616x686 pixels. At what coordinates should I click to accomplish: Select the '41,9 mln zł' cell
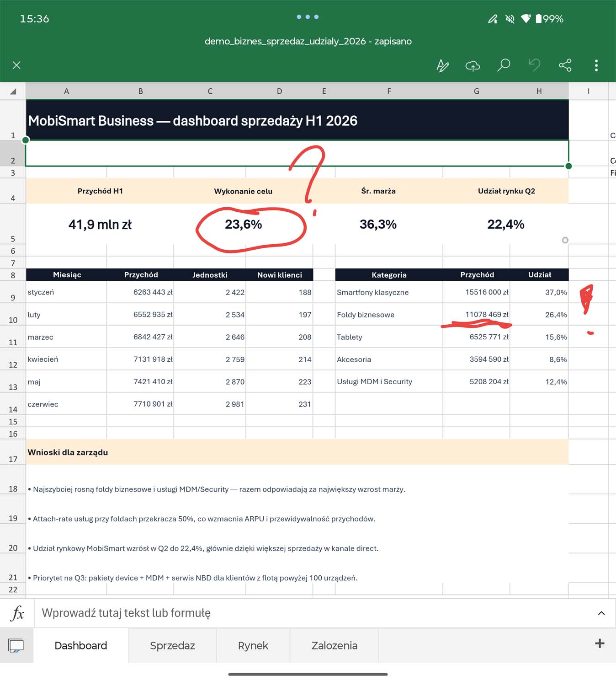click(x=100, y=224)
